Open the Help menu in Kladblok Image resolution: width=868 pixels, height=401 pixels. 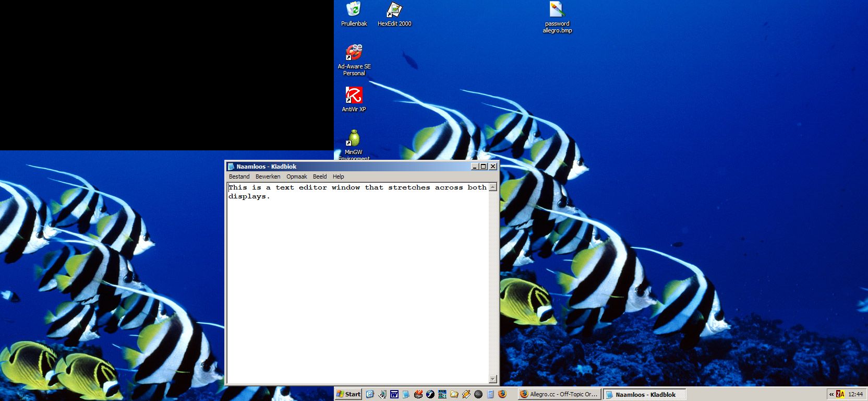point(338,176)
